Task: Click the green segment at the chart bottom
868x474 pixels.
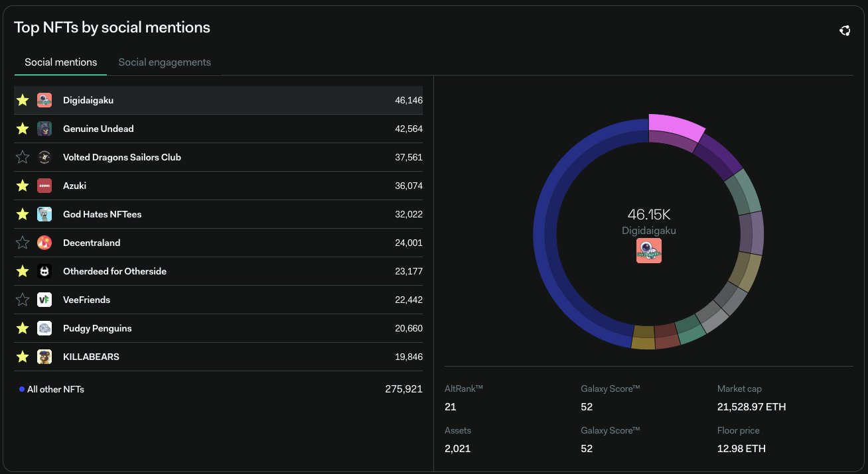Action: (690, 329)
